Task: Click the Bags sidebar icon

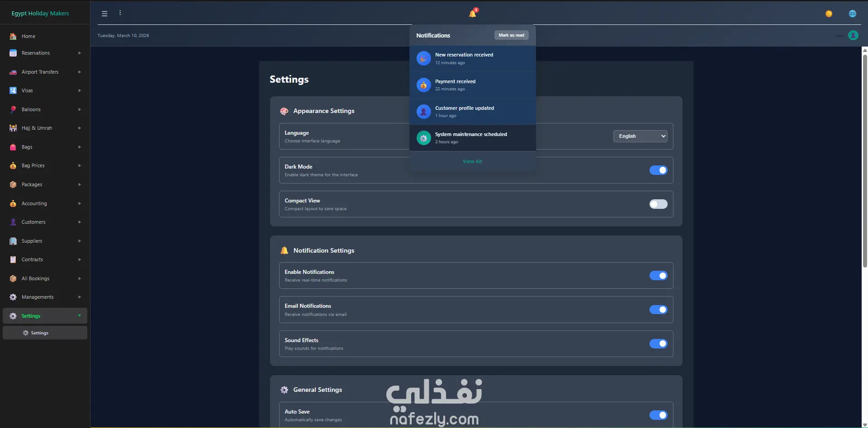Action: click(x=13, y=147)
